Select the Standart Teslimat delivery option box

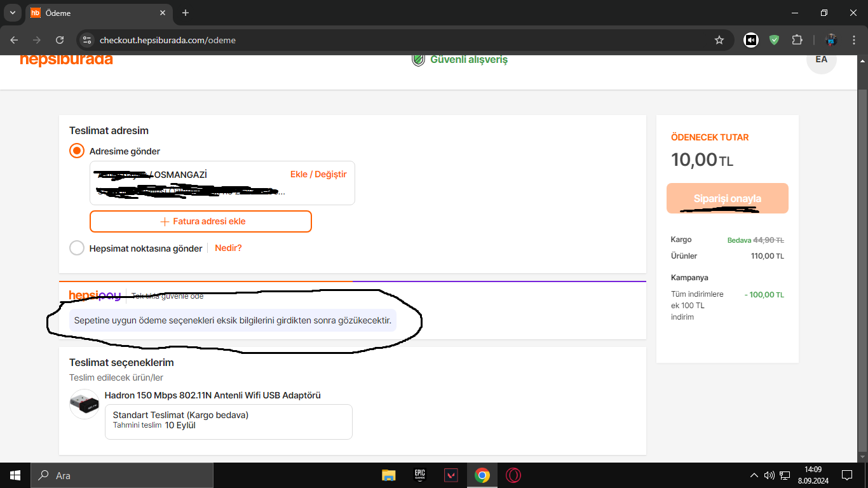click(229, 422)
